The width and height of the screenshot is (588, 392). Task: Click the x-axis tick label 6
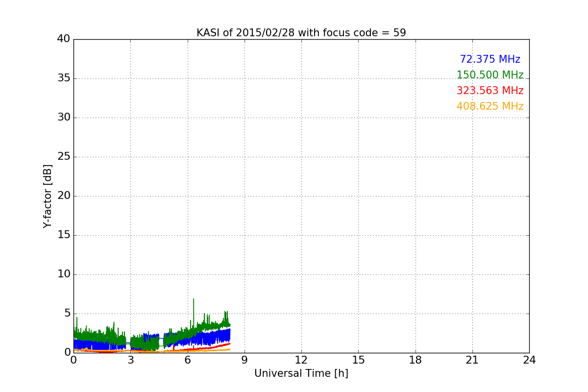click(188, 360)
